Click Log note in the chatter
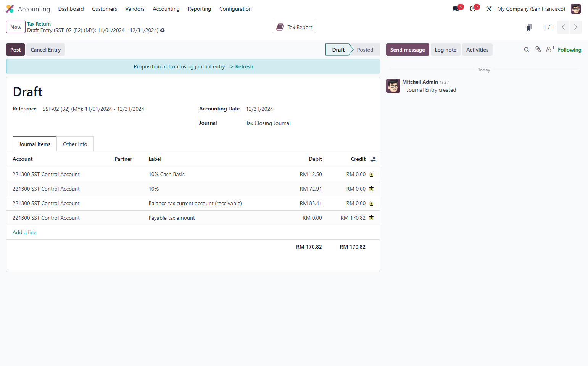 (x=446, y=50)
